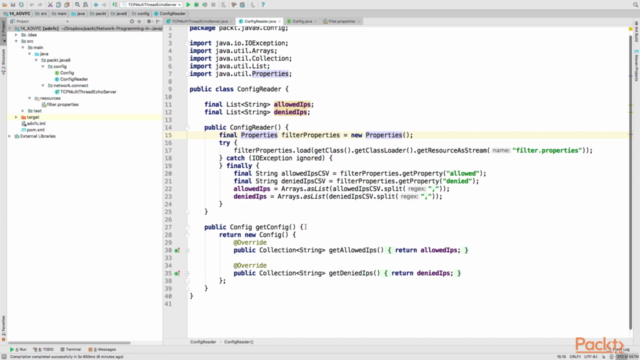This screenshot has height=360, width=640.
Task: Click the Project panel horizontal scrollbar
Action: 69,343
